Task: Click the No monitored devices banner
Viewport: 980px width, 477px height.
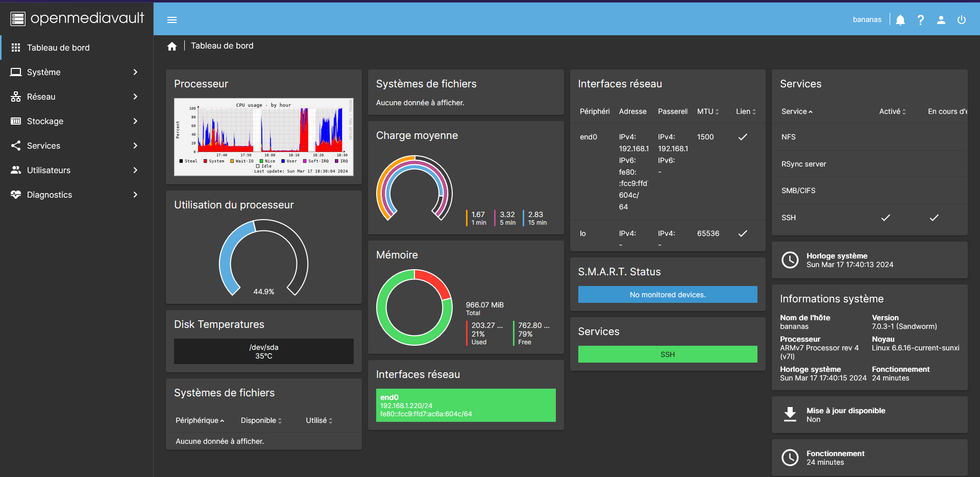Action: 667,294
